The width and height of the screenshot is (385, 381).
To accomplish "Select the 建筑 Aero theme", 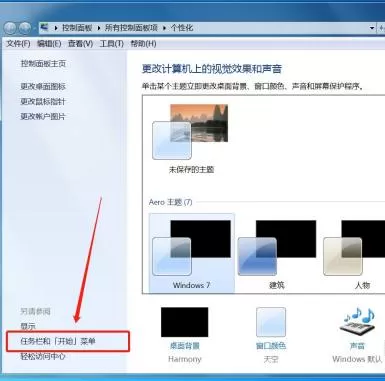I will point(277,253).
